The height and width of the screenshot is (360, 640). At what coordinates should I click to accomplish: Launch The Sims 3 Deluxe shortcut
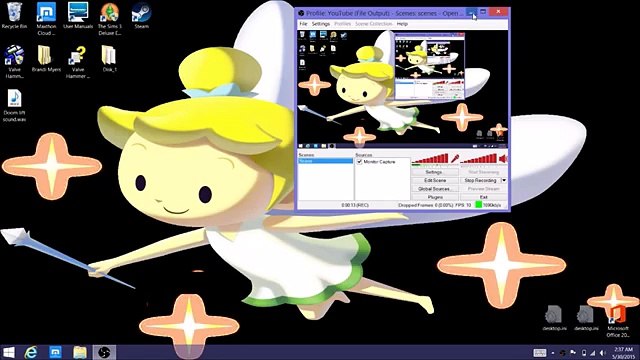pos(109,19)
